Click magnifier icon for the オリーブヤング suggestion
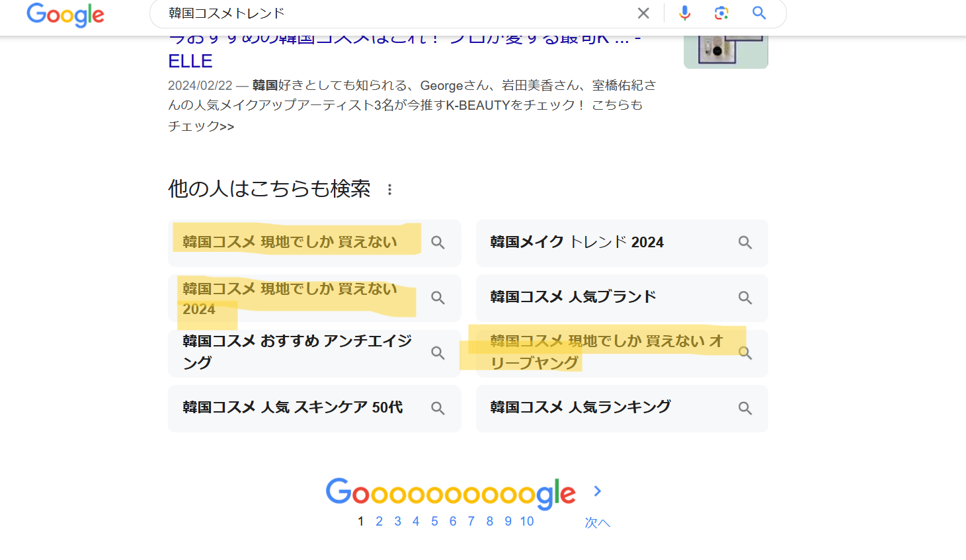 pyautogui.click(x=745, y=353)
